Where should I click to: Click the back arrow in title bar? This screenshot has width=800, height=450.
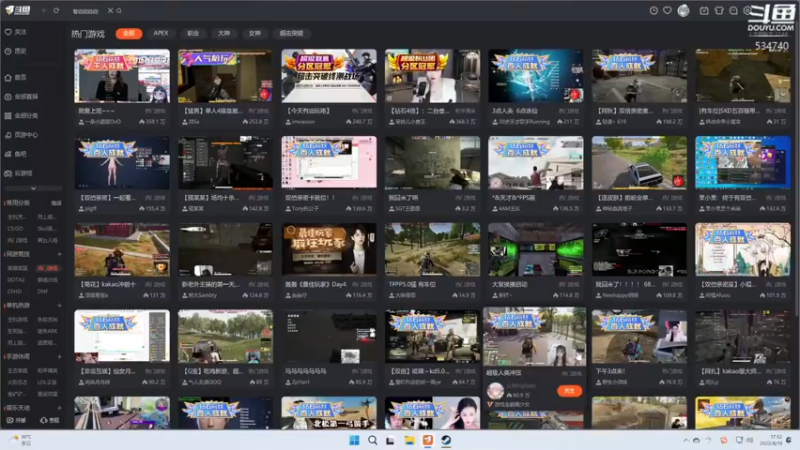(x=44, y=10)
